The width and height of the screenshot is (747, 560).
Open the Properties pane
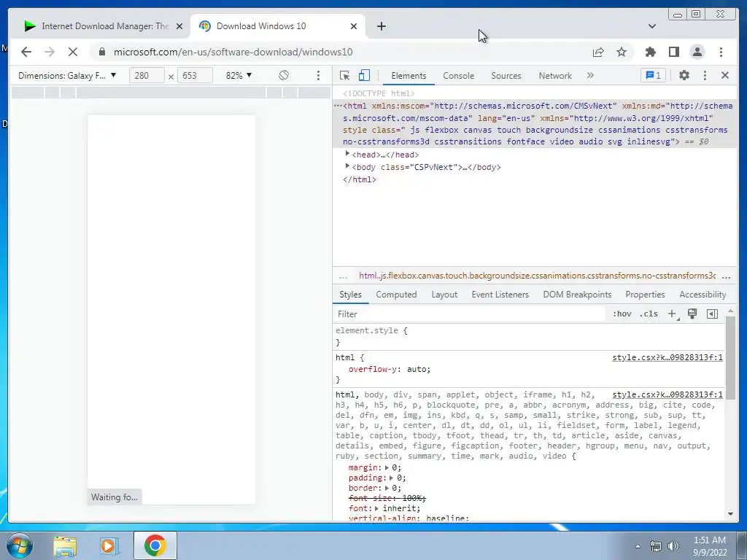pyautogui.click(x=645, y=295)
